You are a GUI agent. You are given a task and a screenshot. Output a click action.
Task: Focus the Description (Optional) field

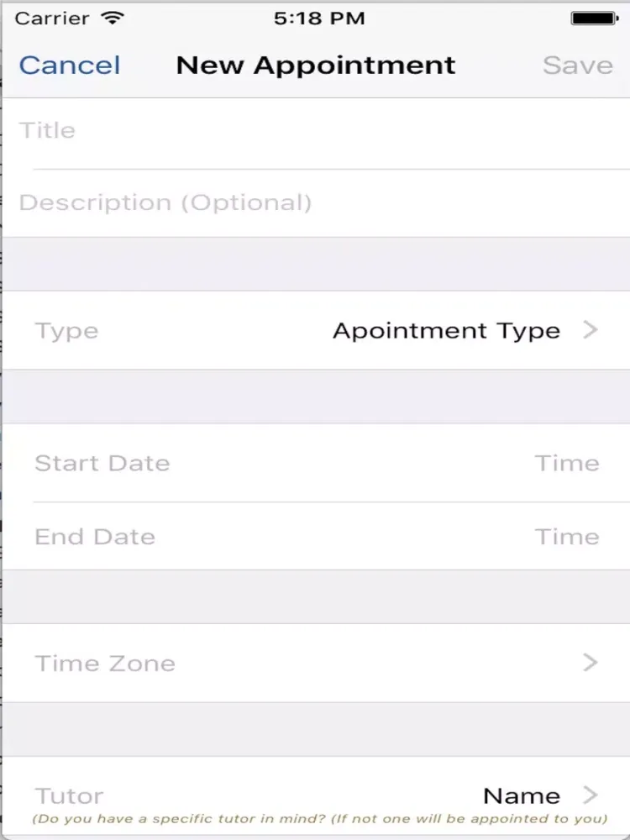[316, 203]
